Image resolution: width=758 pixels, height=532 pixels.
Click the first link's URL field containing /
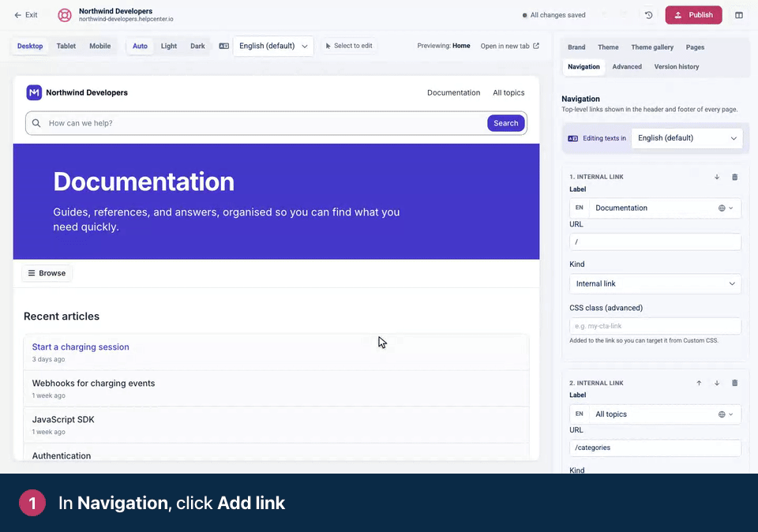coord(655,242)
